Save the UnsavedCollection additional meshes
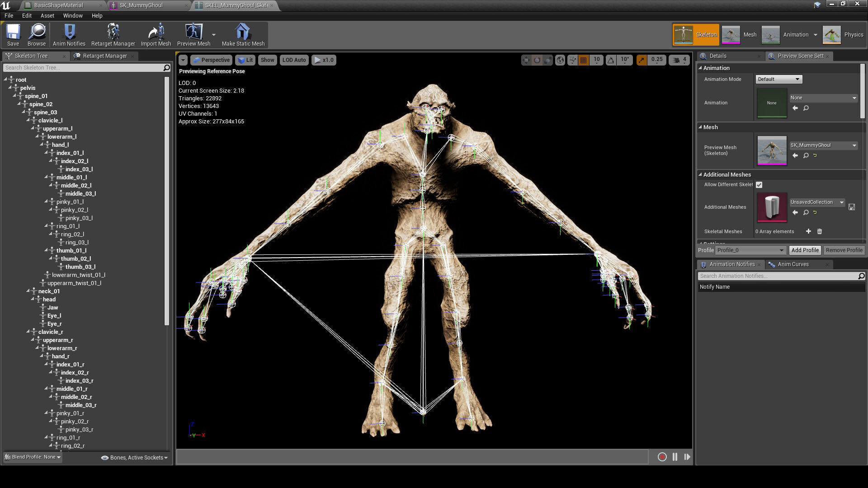 point(852,207)
